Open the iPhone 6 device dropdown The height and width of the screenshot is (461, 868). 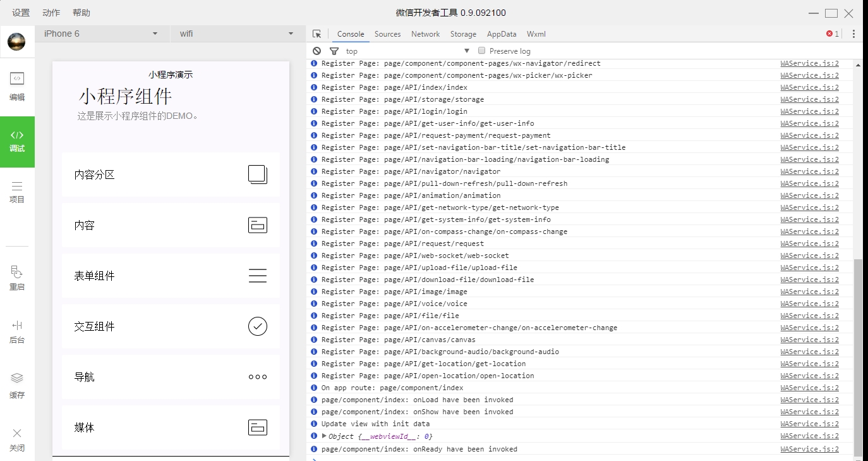tap(101, 34)
